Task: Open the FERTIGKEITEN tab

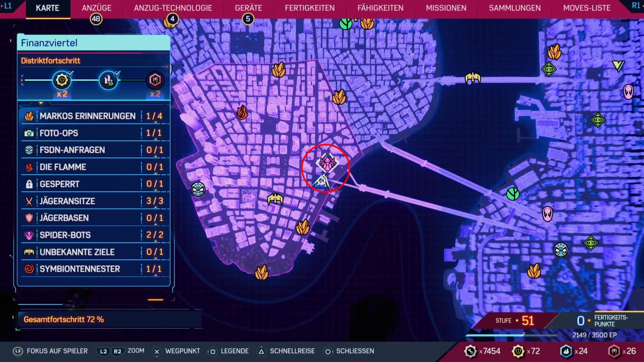Action: (x=309, y=8)
